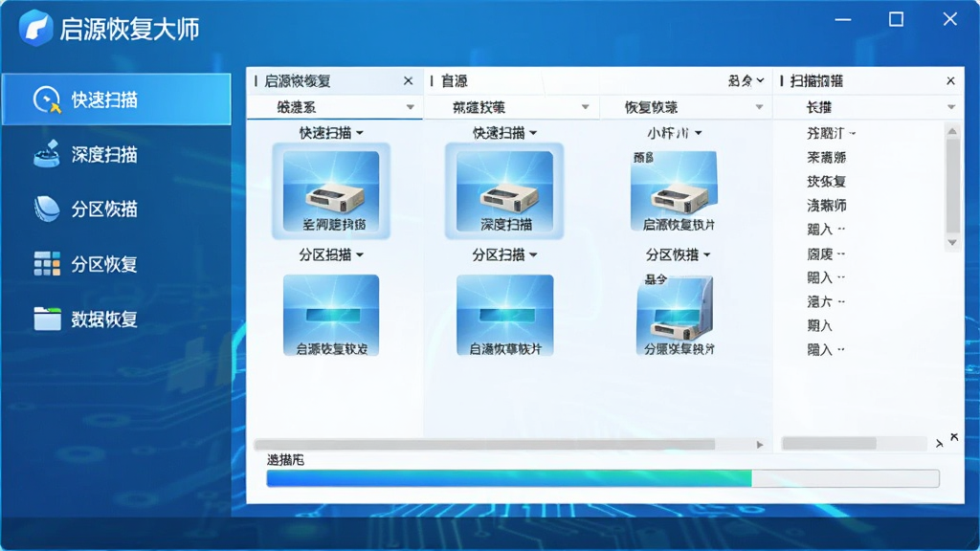Expand the group heading above the third column's top thumbnail
The height and width of the screenshot is (551, 980).
tap(675, 132)
